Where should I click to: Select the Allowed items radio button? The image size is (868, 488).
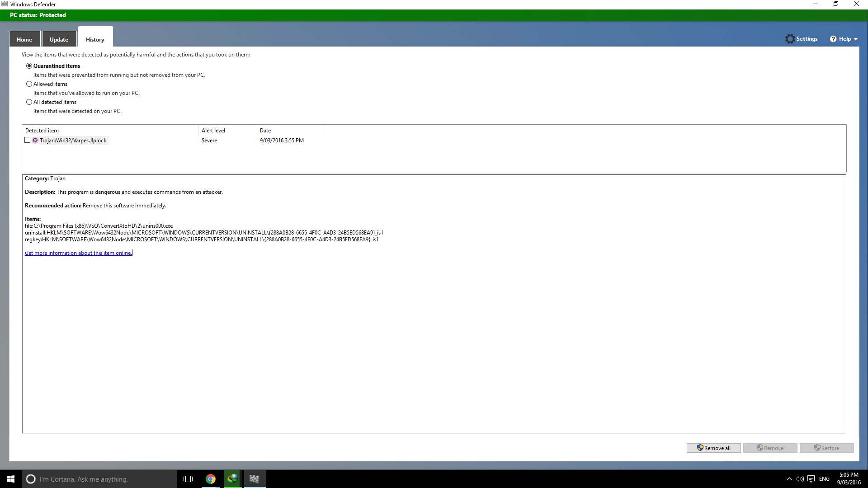tap(29, 84)
